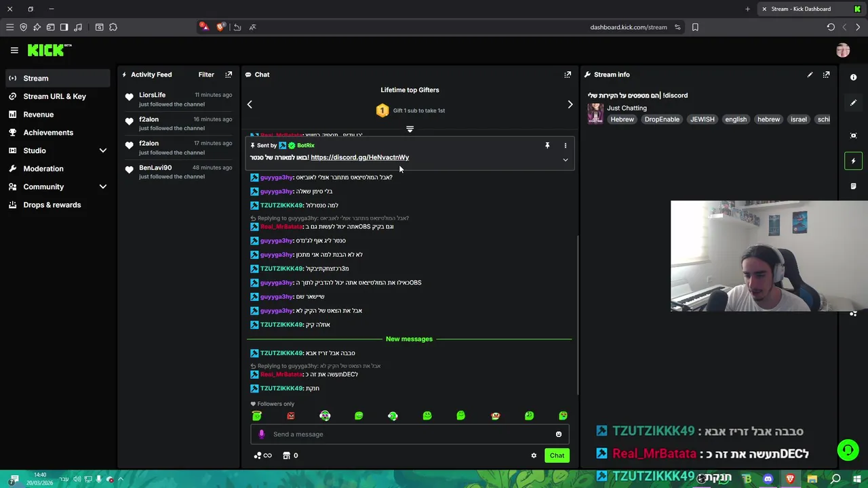The width and height of the screenshot is (868, 488).
Task: Click the DropEnable tag
Action: point(662,119)
